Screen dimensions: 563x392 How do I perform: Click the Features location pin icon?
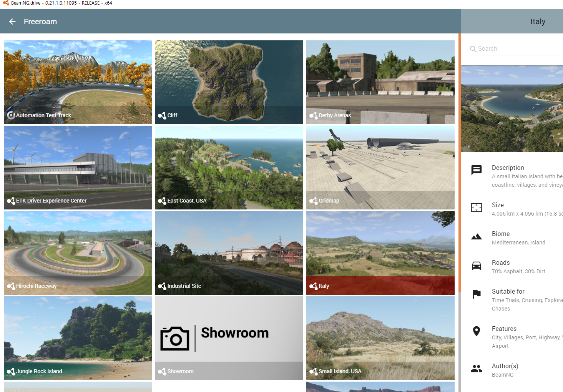(477, 331)
